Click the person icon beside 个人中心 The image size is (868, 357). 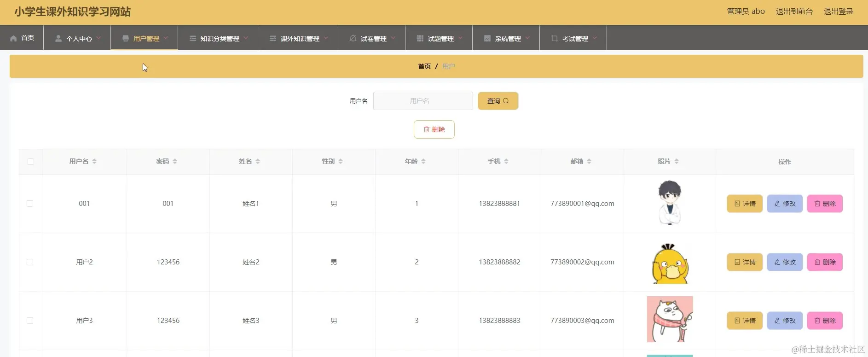[58, 38]
